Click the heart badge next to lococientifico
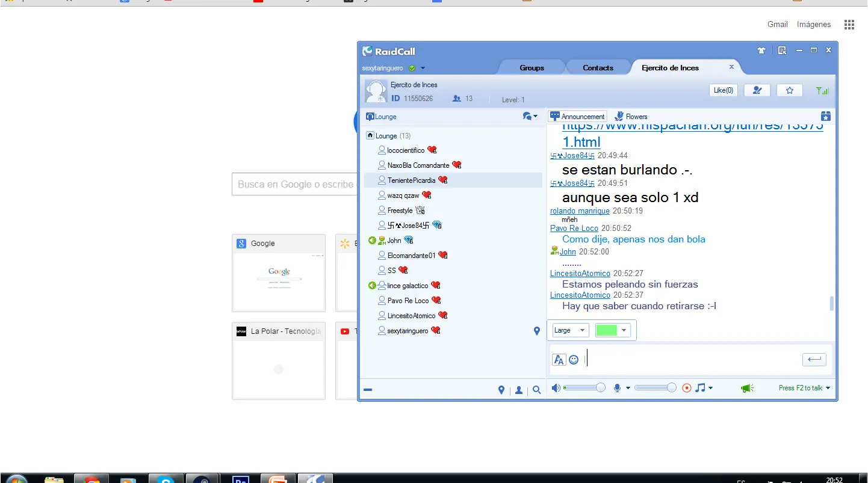Image resolution: width=868 pixels, height=483 pixels. (x=432, y=150)
